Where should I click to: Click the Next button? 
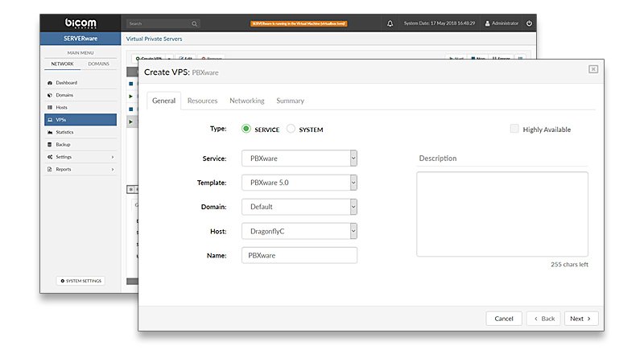(581, 319)
